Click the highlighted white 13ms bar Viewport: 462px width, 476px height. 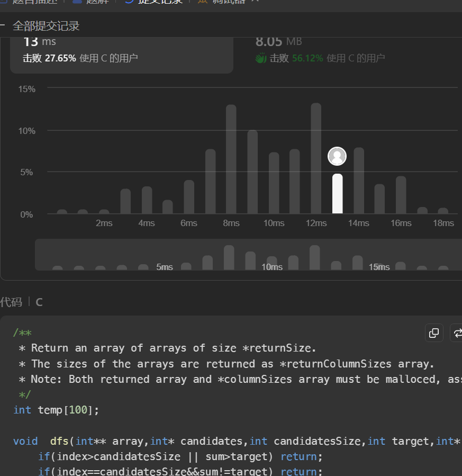coord(337,194)
